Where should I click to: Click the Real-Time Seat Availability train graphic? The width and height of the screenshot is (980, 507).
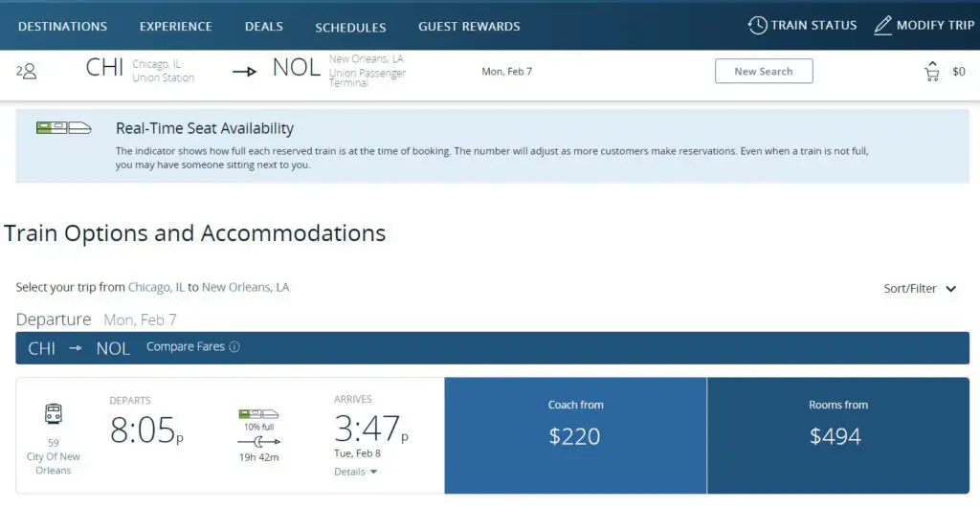point(64,128)
